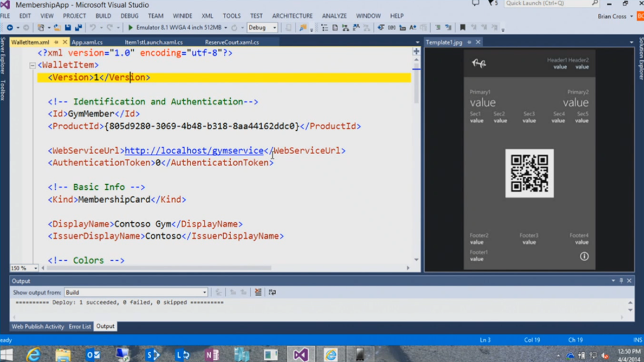Click the Find in Files toolbar icon
The image size is (644, 362).
303,28
